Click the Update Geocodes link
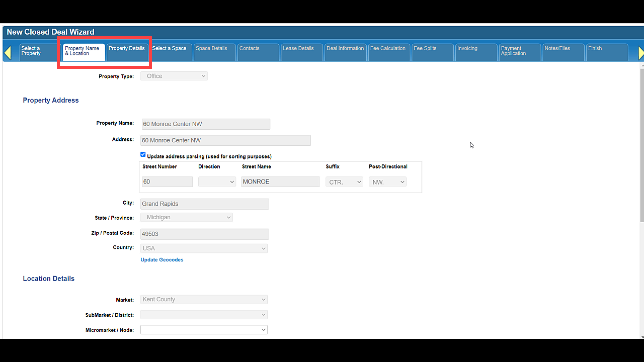The height and width of the screenshot is (362, 644). pyautogui.click(x=162, y=260)
